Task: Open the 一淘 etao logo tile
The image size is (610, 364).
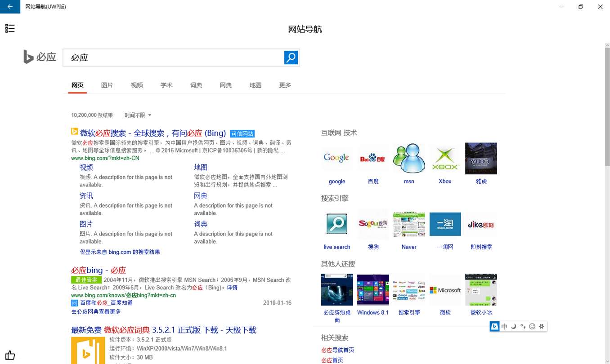Action: click(445, 224)
